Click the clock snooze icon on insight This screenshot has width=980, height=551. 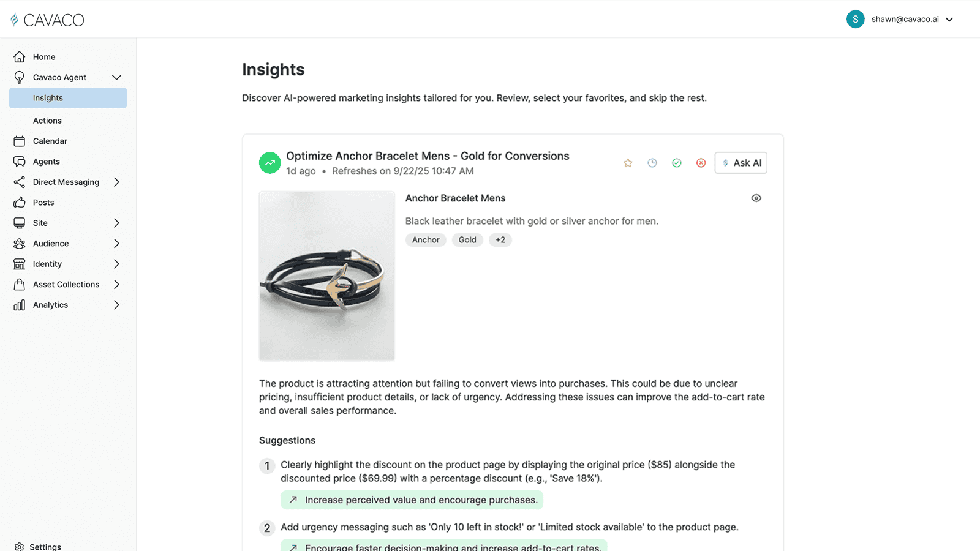click(x=652, y=163)
